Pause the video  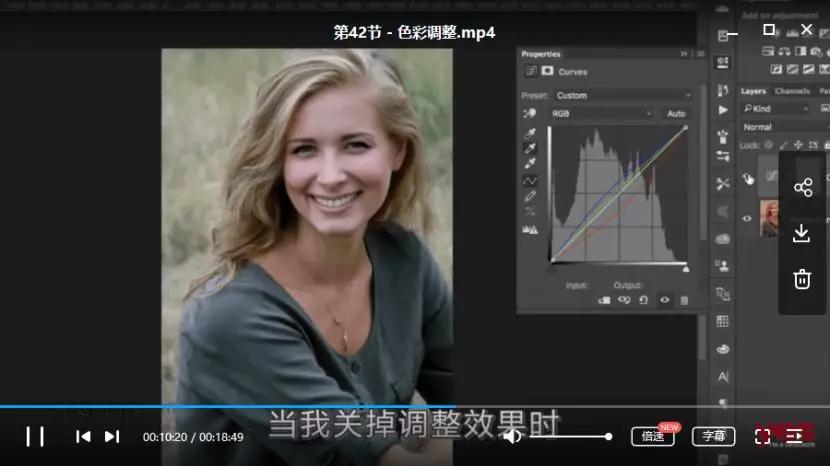coord(35,437)
